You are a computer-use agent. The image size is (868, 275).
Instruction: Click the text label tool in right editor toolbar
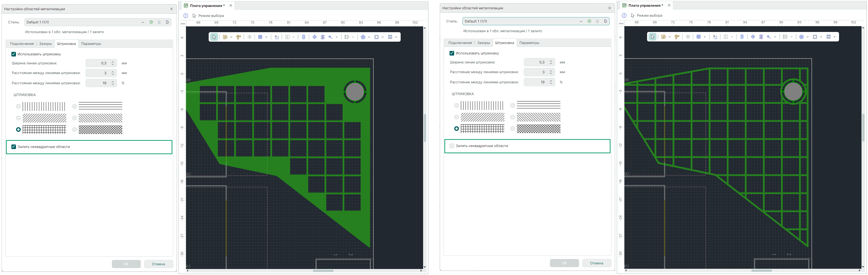(x=715, y=37)
